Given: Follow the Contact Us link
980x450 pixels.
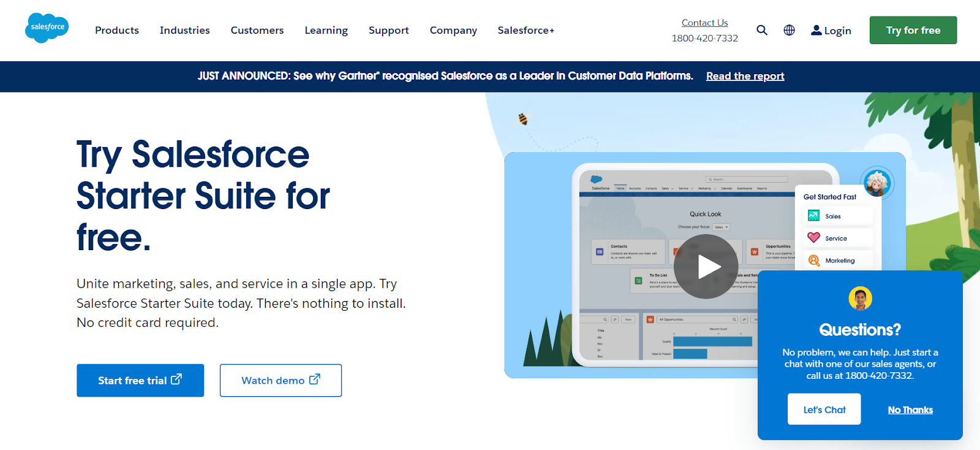Looking at the screenshot, I should (705, 23).
